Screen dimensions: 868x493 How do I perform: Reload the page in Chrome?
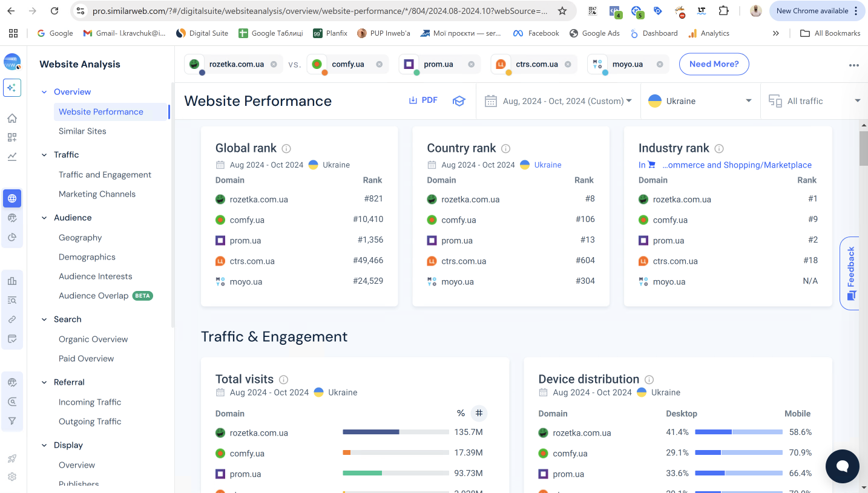(54, 11)
